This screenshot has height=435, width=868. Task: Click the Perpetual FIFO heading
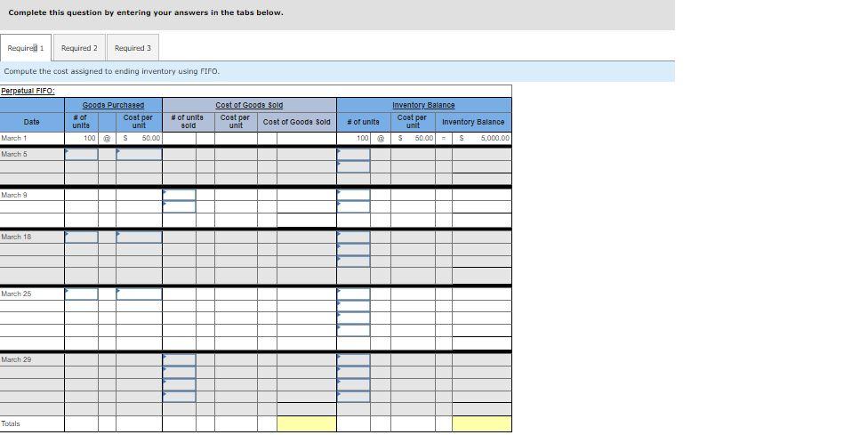pos(28,91)
